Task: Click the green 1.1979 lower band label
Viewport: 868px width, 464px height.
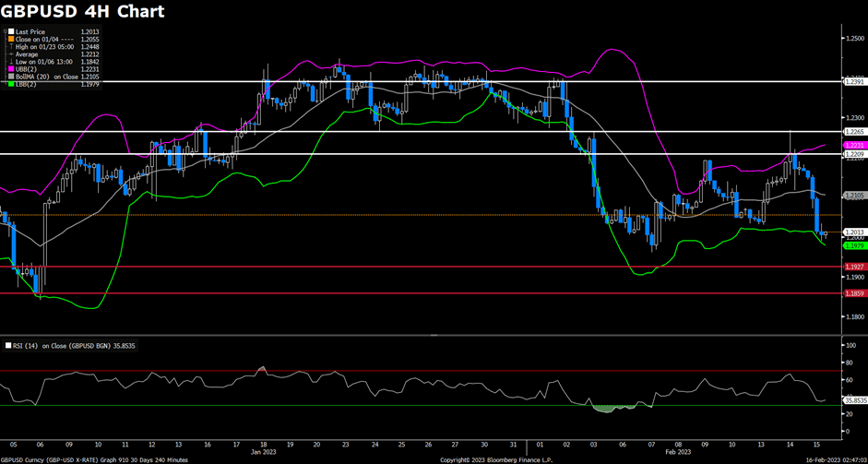Action: tap(853, 246)
